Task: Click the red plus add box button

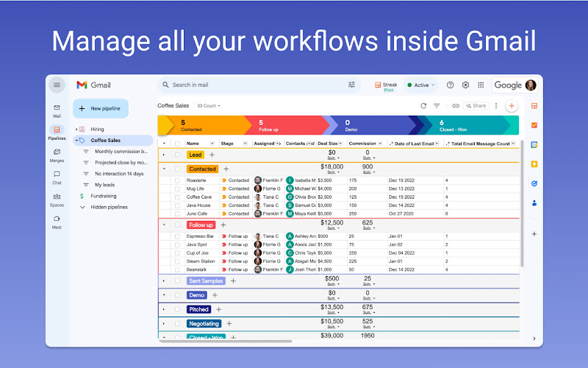Action: (x=512, y=106)
